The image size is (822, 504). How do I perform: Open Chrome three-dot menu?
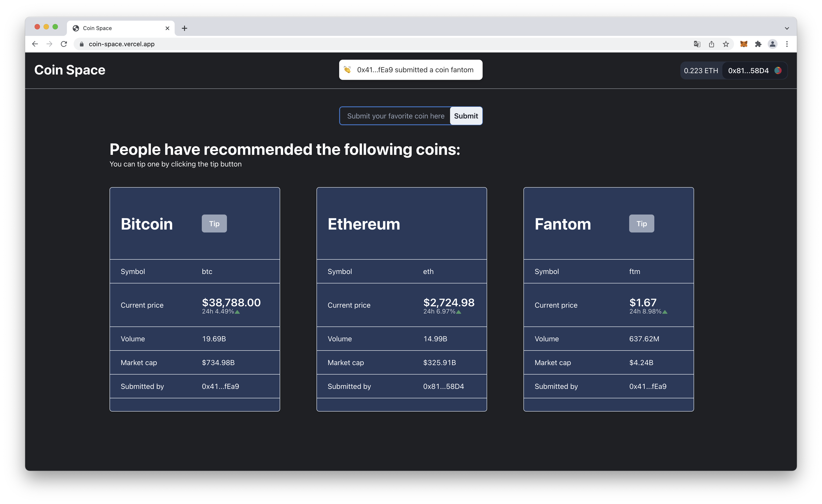[787, 44]
